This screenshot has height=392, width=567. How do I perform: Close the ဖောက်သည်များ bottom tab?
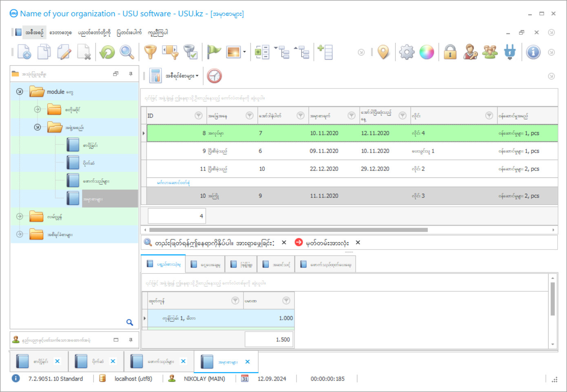(183, 361)
